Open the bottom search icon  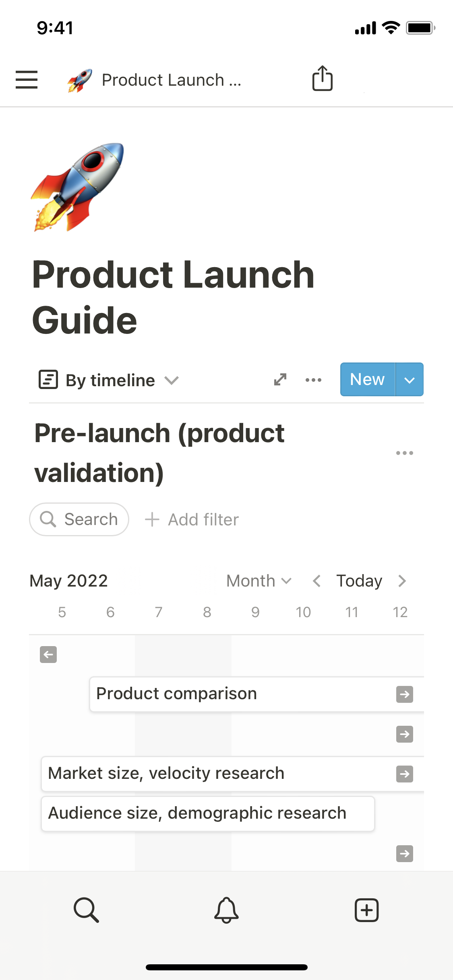point(86,910)
